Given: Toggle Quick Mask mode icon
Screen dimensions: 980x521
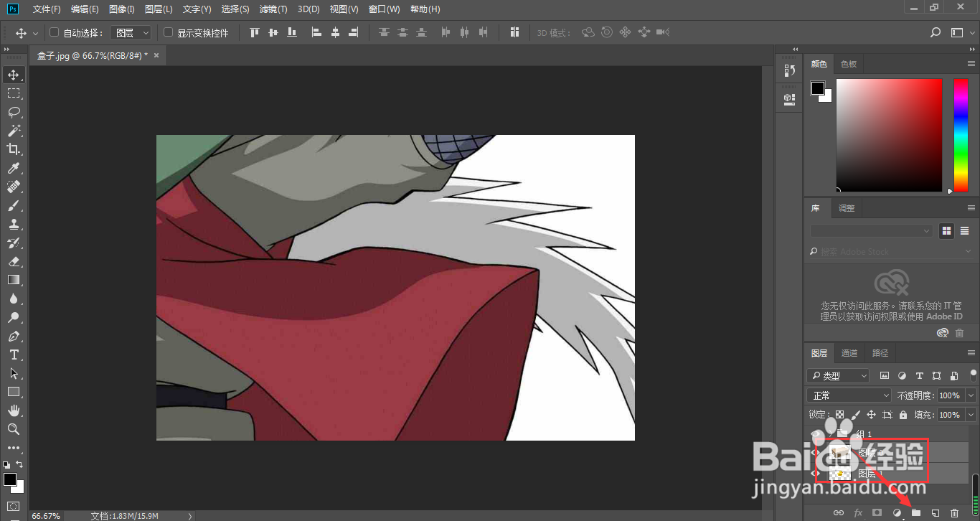Looking at the screenshot, I should 14,507.
